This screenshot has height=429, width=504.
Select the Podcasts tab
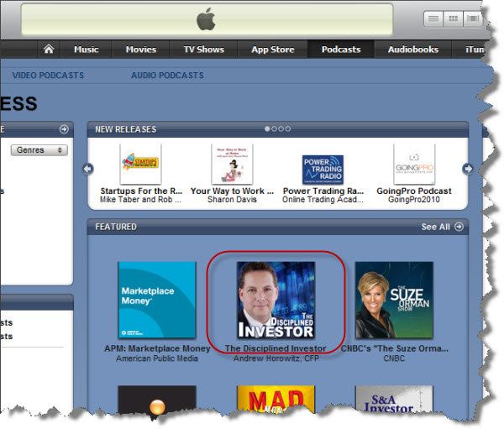[341, 50]
